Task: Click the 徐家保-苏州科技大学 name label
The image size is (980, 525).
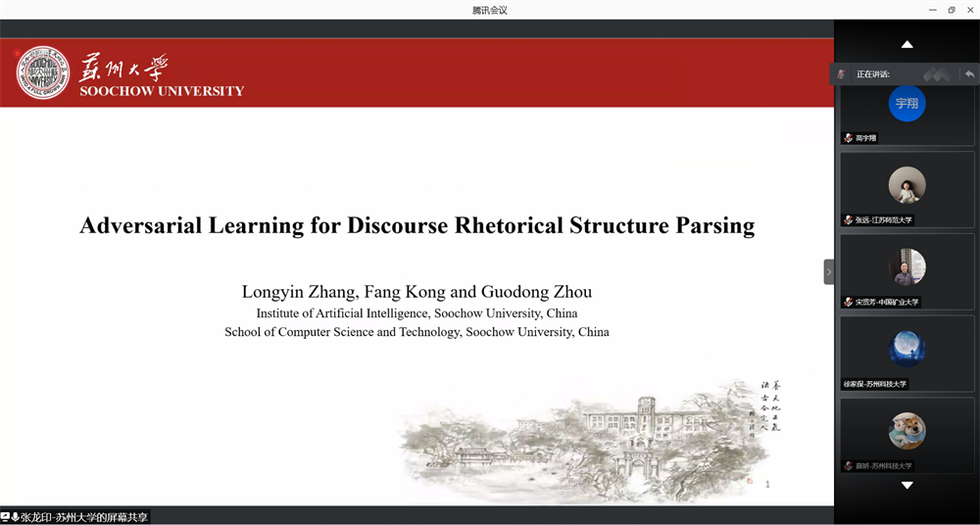Action: coord(874,384)
